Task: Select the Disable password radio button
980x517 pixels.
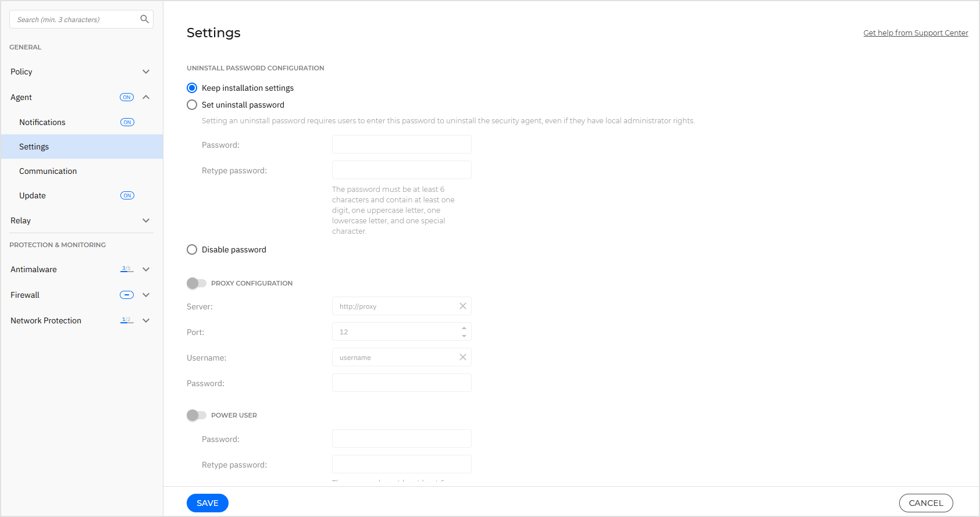Action: (192, 249)
